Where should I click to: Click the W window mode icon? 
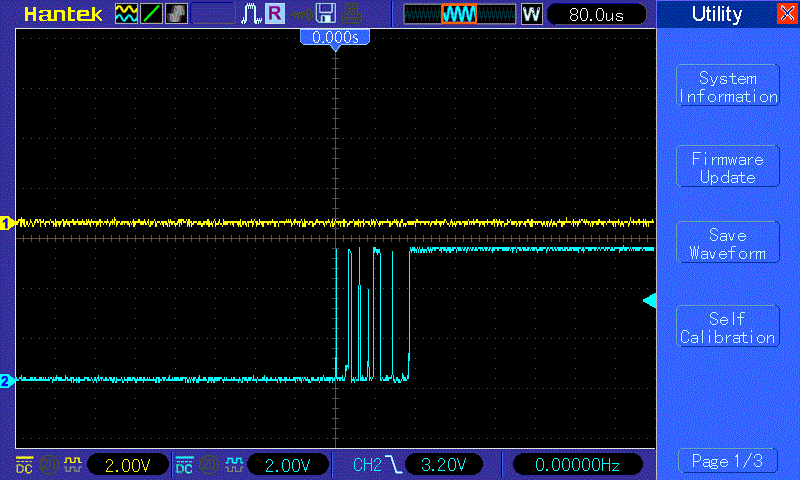point(531,14)
